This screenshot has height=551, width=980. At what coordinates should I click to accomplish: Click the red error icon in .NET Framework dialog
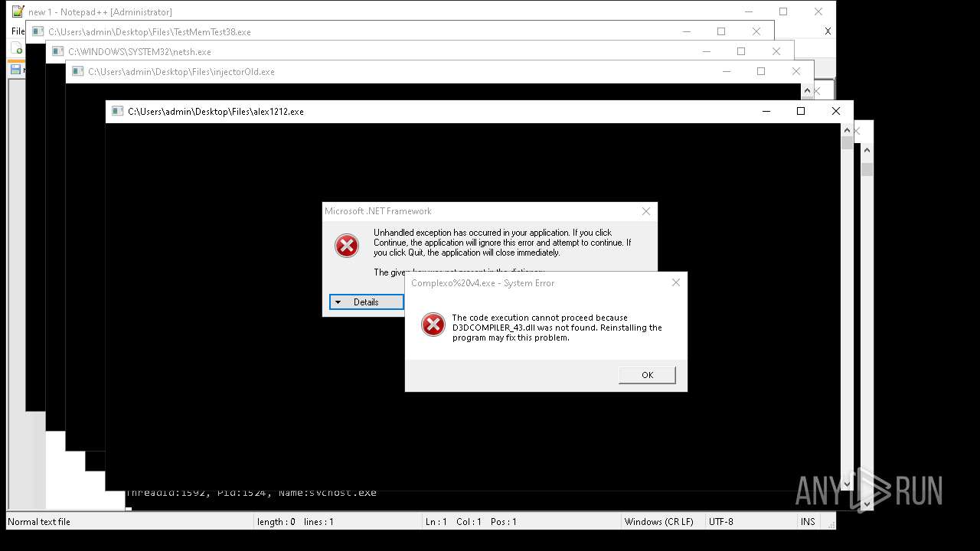347,246
